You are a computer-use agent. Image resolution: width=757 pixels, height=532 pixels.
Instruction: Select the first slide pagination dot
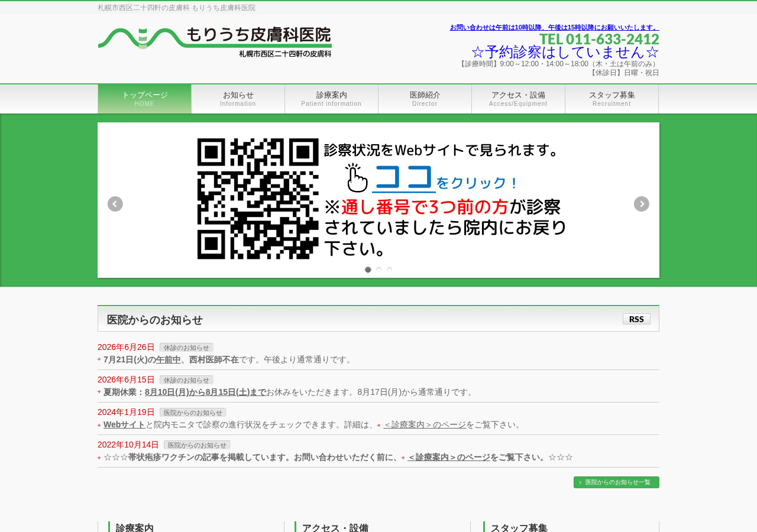368,270
